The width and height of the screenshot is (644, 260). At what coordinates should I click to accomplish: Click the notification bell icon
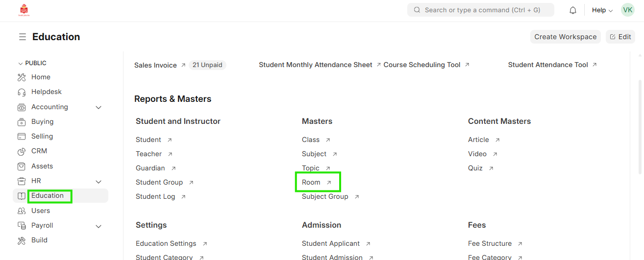coord(572,10)
